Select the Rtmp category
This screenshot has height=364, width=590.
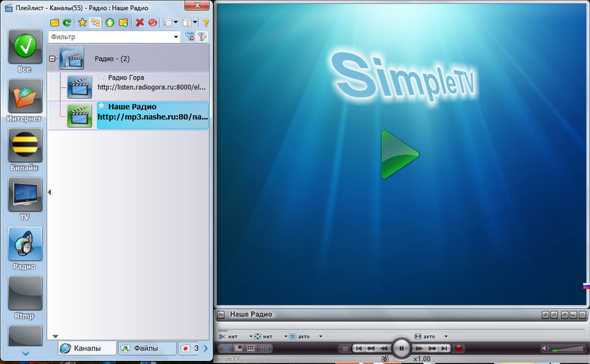point(25,298)
